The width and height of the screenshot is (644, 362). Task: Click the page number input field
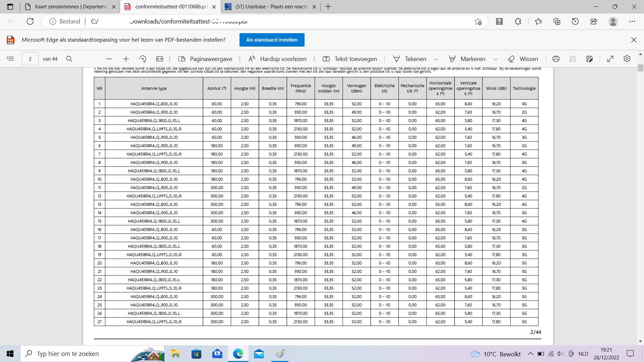tap(30, 59)
